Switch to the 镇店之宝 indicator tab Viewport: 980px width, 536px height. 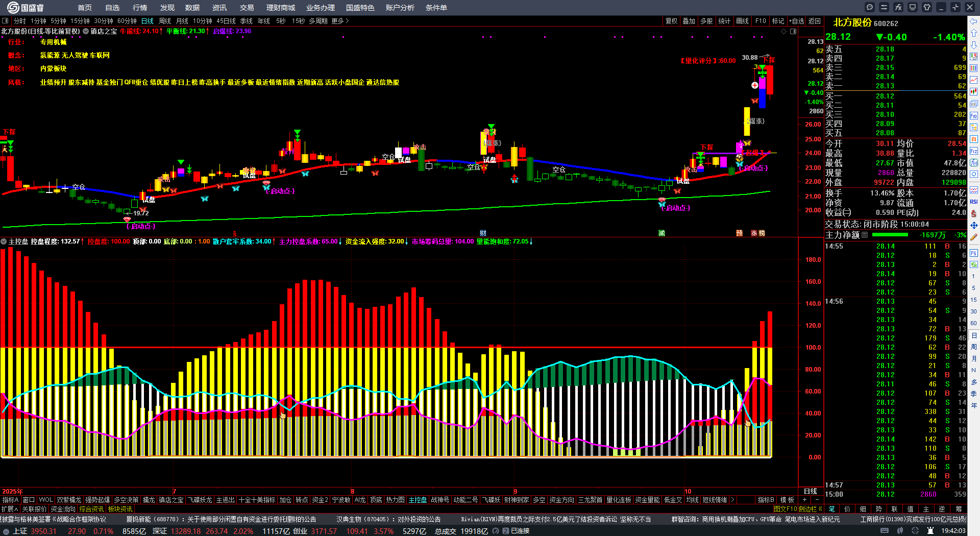(171, 500)
